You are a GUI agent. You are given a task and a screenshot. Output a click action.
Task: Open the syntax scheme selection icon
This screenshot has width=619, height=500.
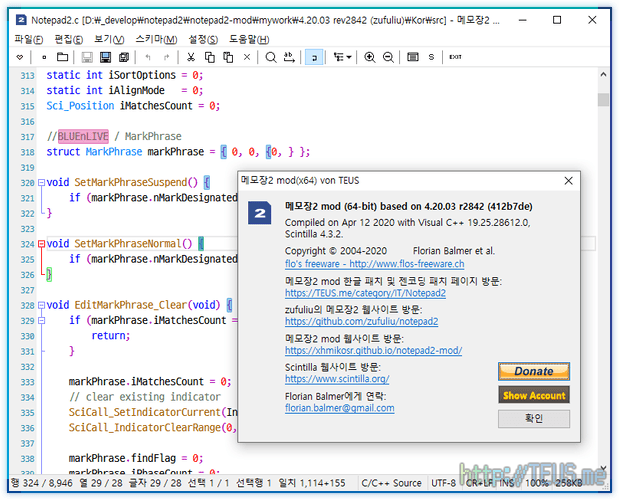coord(413,57)
